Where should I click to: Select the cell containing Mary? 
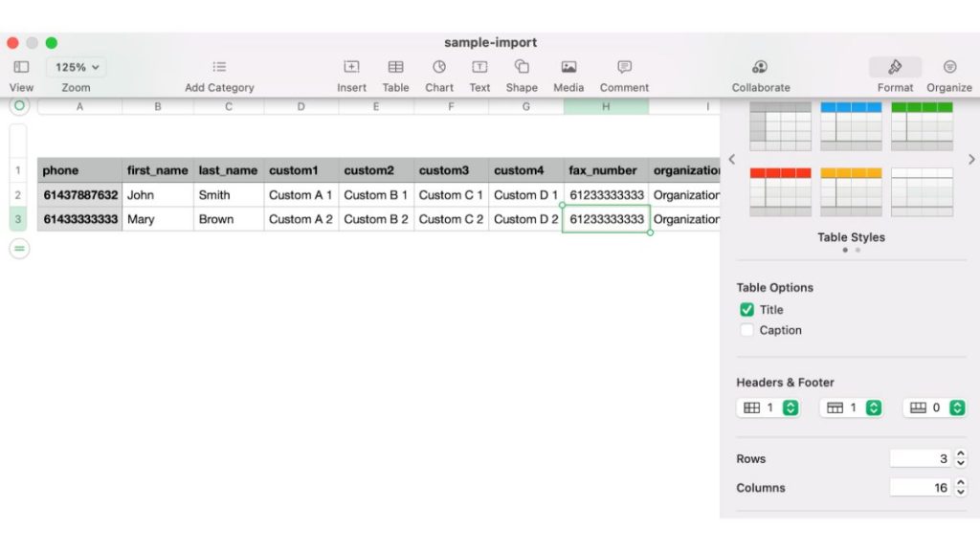coord(158,219)
